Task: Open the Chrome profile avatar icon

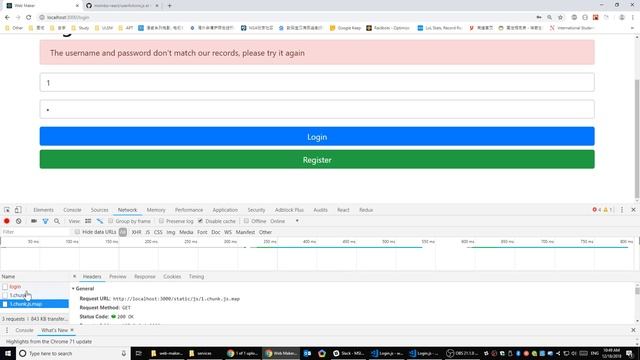Action: click(622, 17)
